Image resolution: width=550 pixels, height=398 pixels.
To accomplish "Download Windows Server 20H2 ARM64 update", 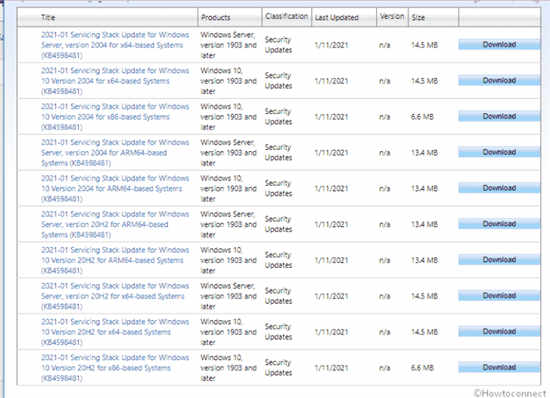I will point(499,224).
